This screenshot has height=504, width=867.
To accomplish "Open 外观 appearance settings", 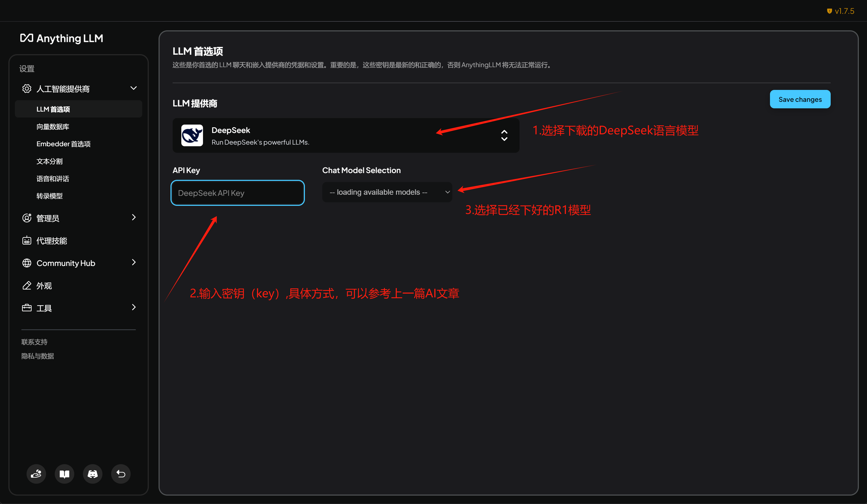I will pyautogui.click(x=44, y=286).
